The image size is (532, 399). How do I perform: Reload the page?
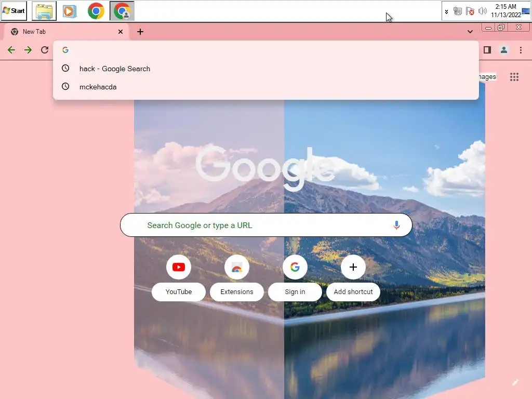point(45,50)
